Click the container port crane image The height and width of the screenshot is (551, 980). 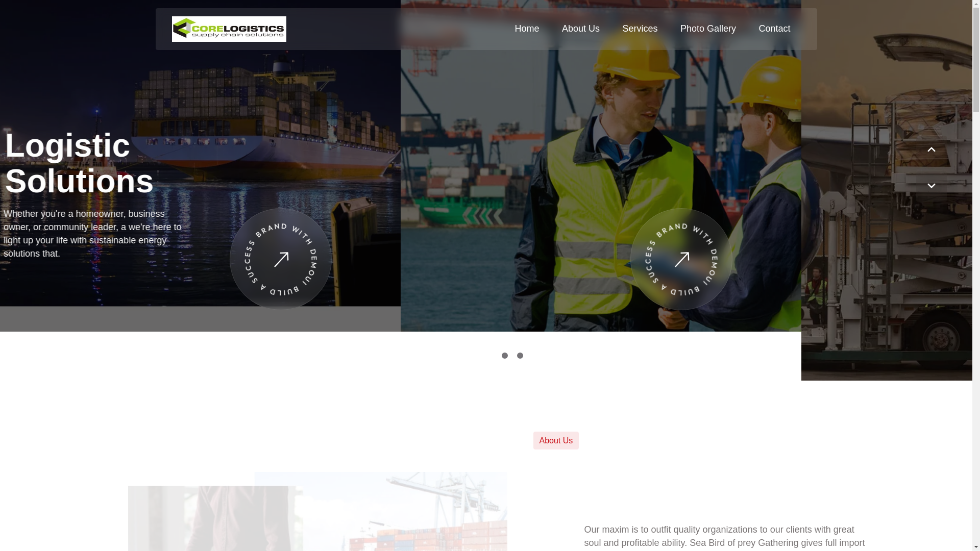pyautogui.click(x=405, y=511)
